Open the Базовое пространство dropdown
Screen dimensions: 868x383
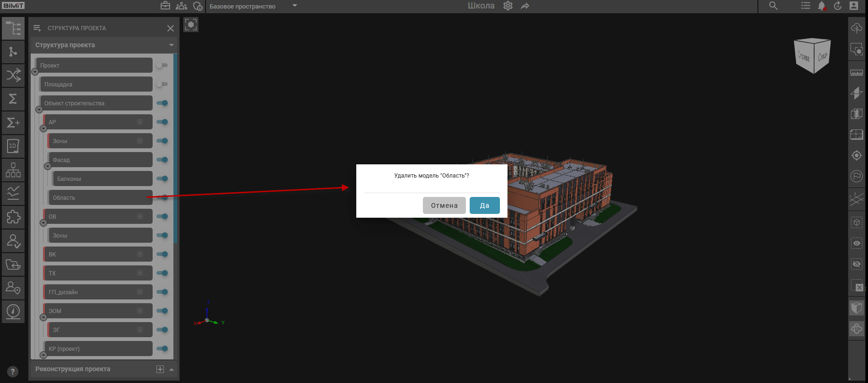point(294,6)
